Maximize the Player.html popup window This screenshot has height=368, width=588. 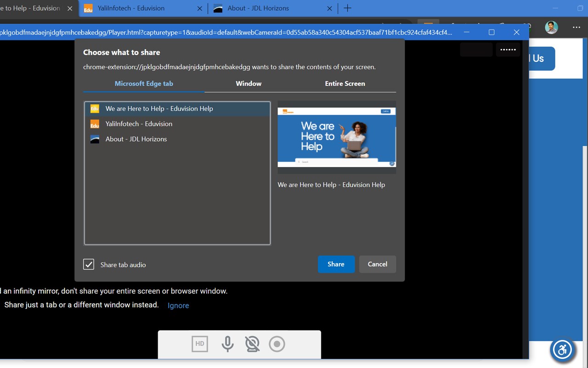coord(492,32)
